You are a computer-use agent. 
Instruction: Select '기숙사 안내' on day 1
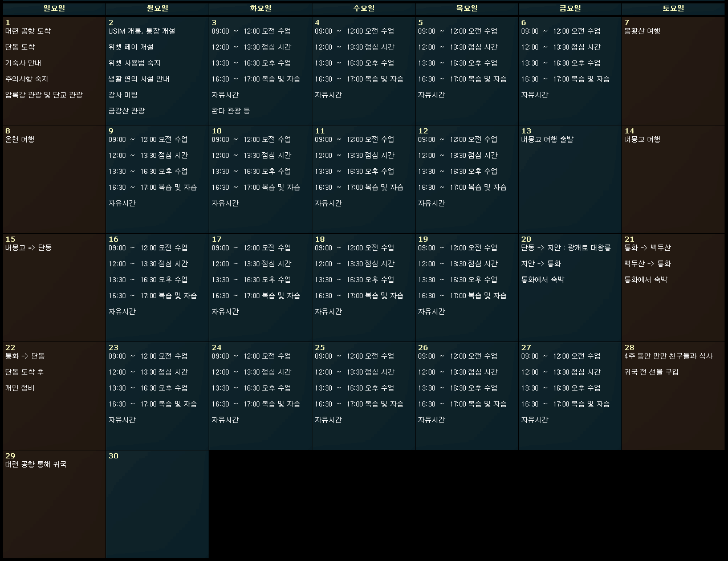coord(23,63)
